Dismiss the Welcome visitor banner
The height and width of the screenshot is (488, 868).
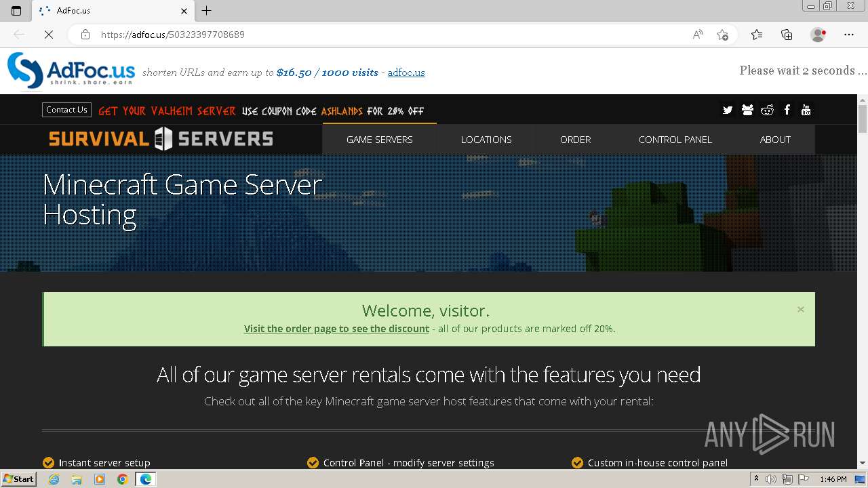click(x=801, y=309)
